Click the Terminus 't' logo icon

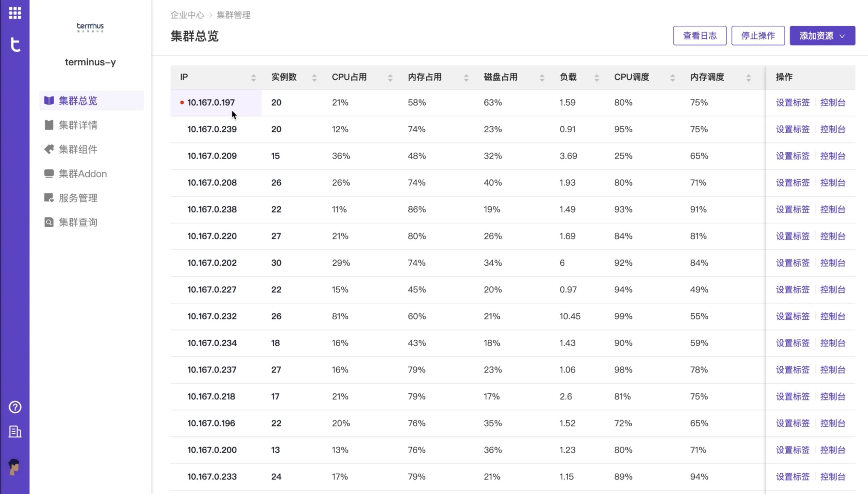point(15,45)
